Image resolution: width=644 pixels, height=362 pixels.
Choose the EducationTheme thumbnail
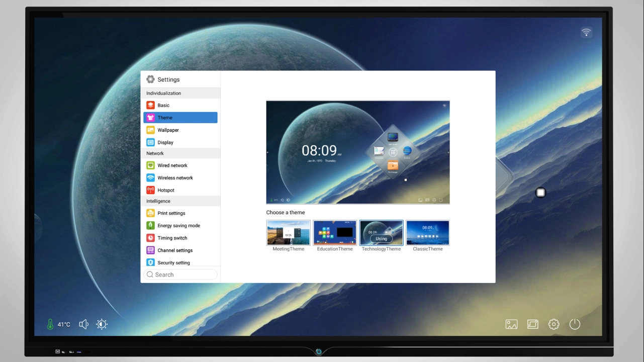[335, 233]
